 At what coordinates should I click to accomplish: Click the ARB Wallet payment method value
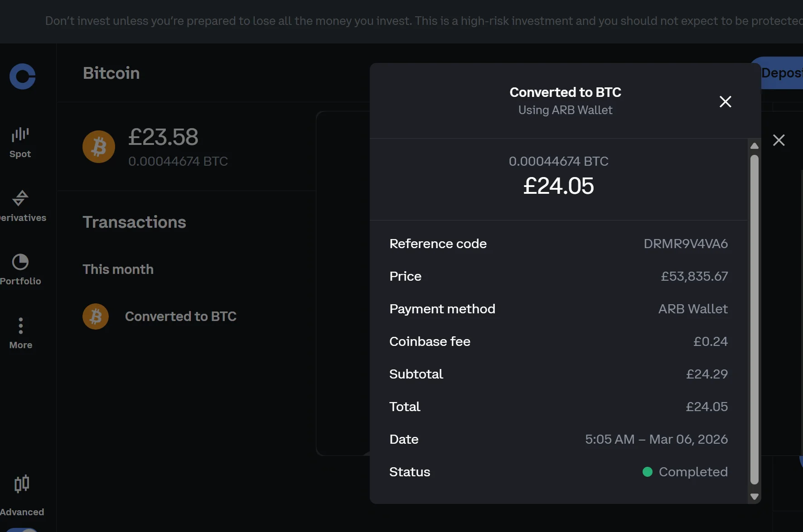click(x=693, y=309)
